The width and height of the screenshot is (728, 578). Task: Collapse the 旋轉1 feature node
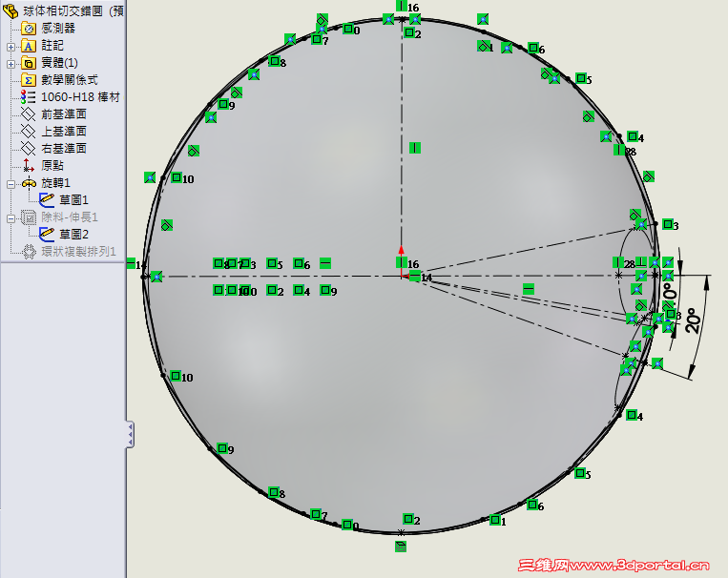10,184
